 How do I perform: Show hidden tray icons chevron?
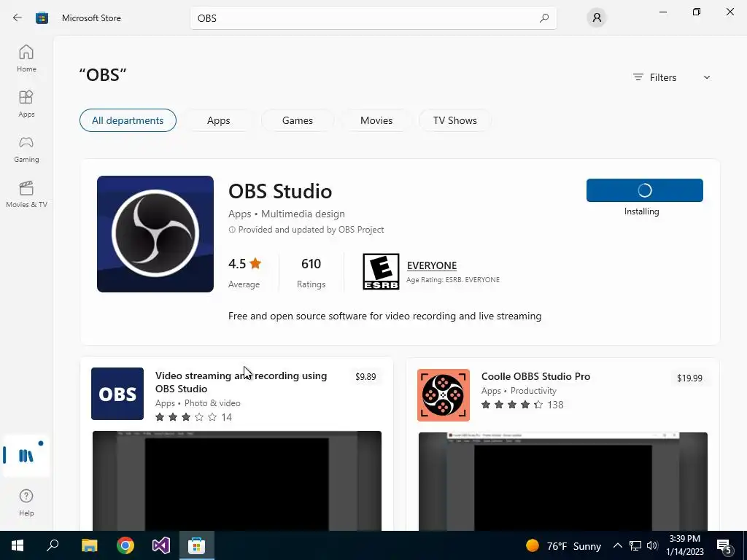pyautogui.click(x=617, y=545)
